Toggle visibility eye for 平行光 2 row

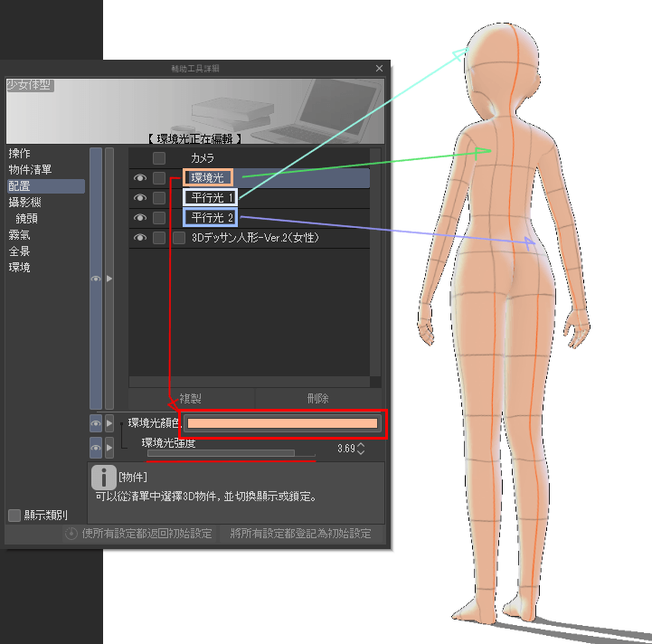click(139, 218)
